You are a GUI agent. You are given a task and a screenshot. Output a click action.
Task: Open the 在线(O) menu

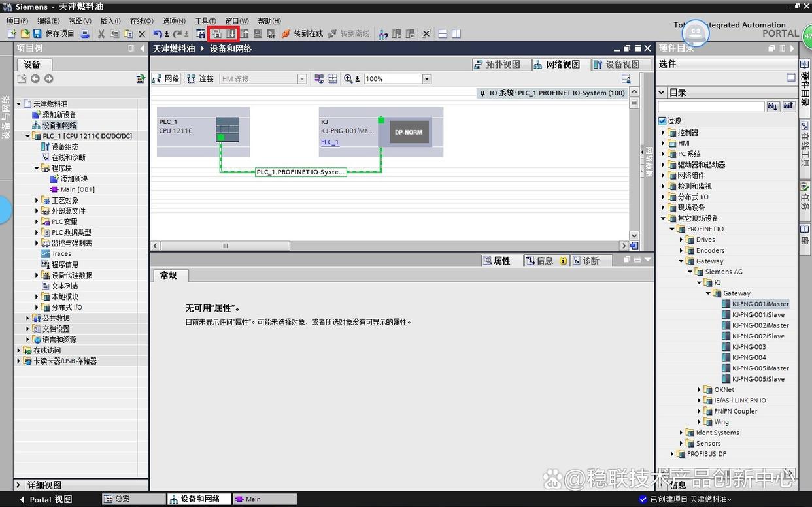click(x=141, y=21)
